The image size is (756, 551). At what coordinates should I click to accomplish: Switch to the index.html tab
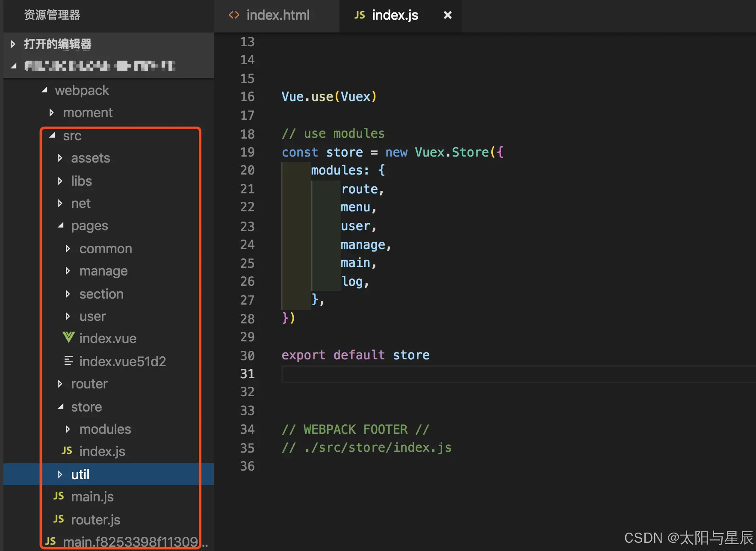coord(277,15)
